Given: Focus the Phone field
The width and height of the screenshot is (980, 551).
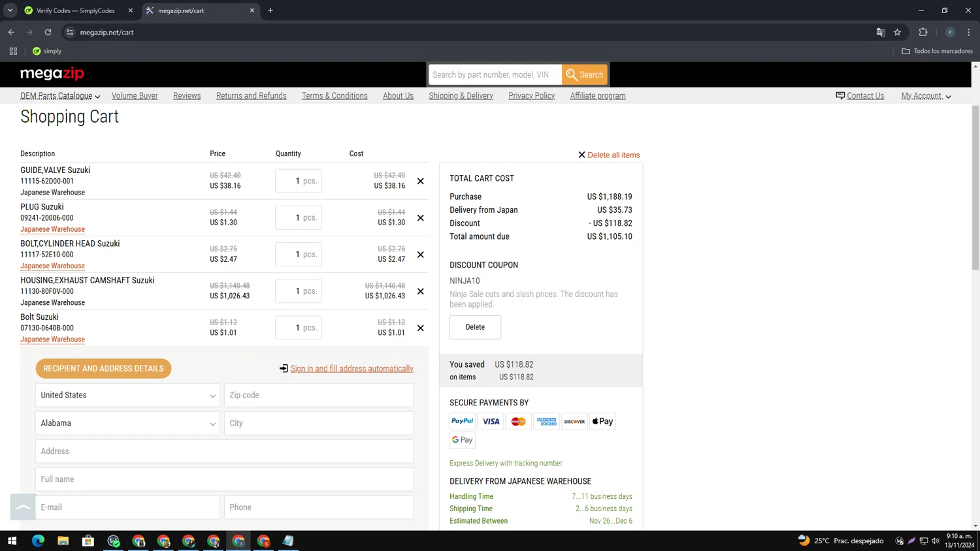Looking at the screenshot, I should coord(319,507).
